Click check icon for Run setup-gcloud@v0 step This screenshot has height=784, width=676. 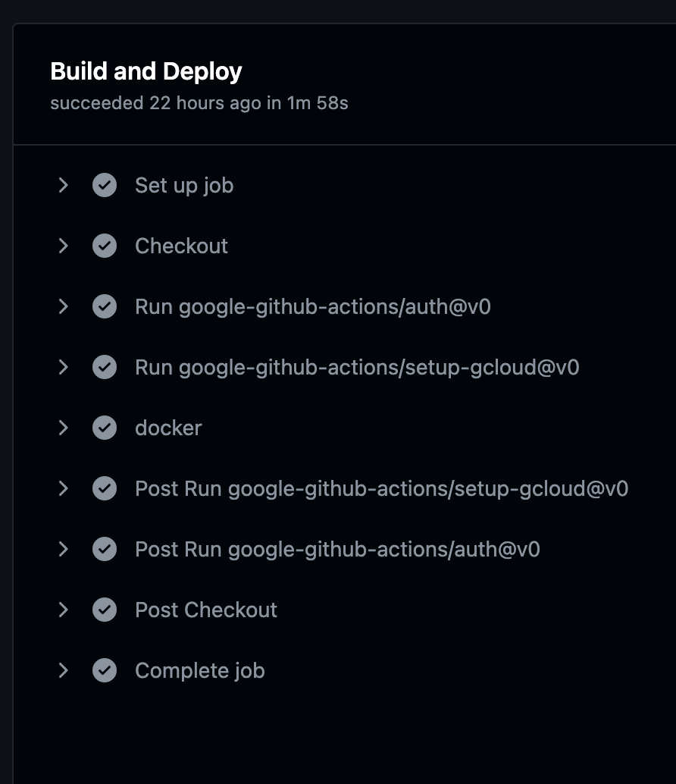[105, 367]
